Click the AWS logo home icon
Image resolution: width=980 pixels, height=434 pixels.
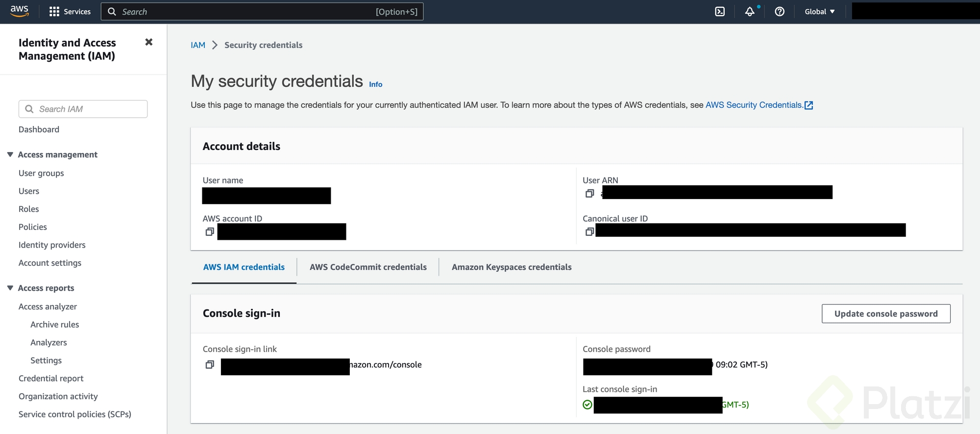(x=19, y=11)
